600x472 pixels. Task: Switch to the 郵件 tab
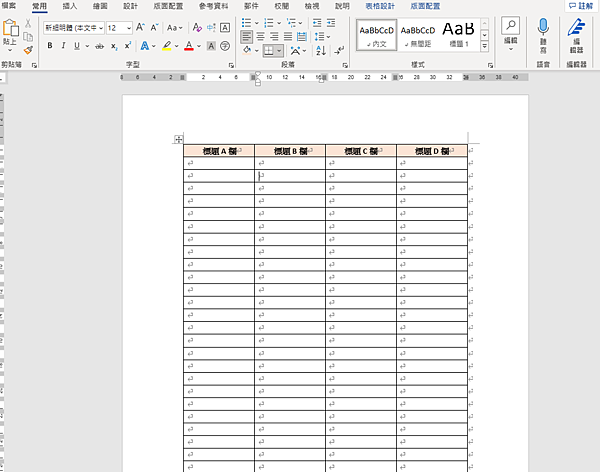pyautogui.click(x=251, y=6)
